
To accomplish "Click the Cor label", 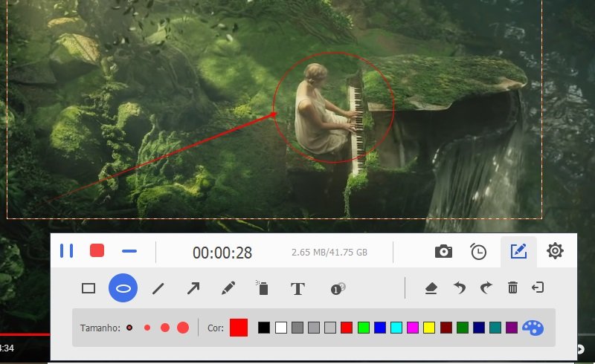I will coord(216,328).
